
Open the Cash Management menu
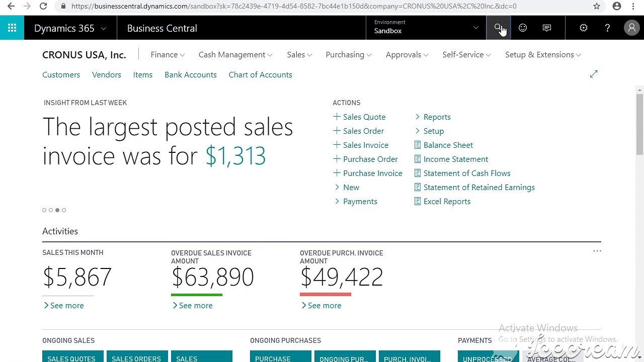tap(235, 55)
